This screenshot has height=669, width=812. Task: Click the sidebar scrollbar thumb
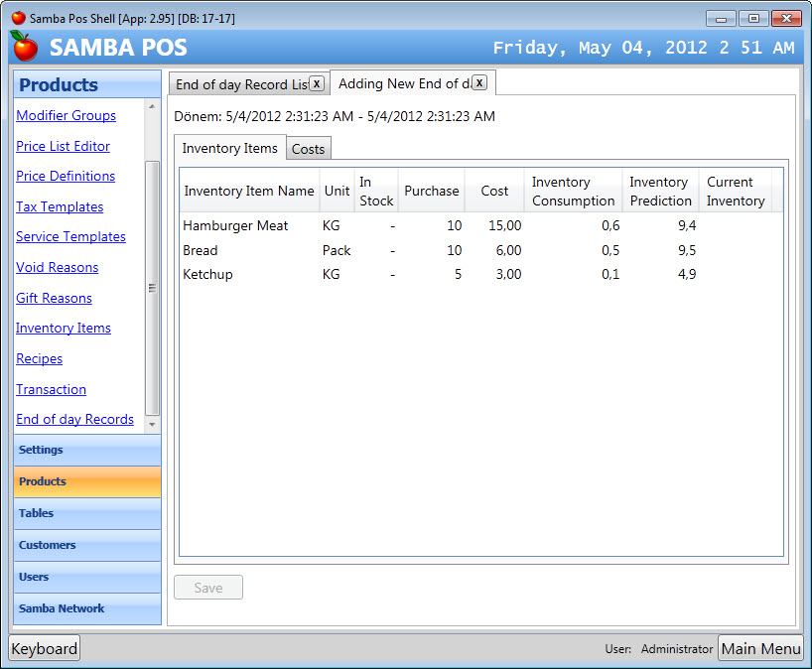[x=152, y=289]
